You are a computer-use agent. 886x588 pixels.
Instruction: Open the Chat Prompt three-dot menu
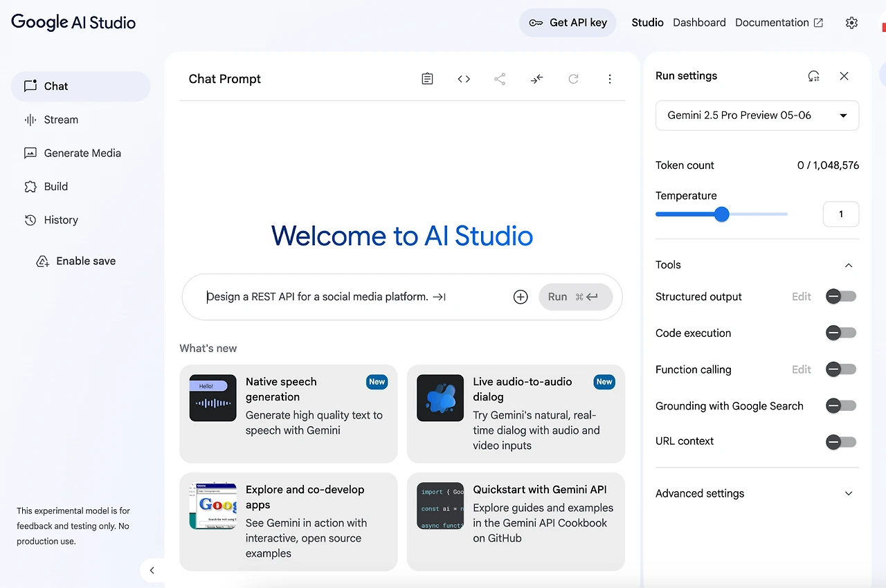(610, 79)
